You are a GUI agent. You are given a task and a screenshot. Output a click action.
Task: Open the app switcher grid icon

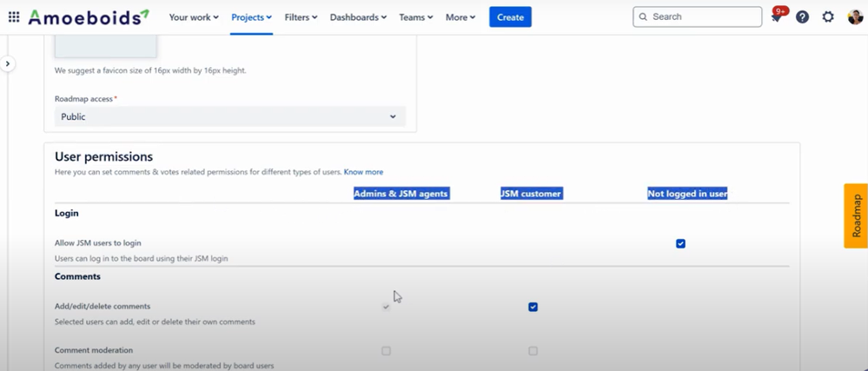pyautogui.click(x=14, y=17)
